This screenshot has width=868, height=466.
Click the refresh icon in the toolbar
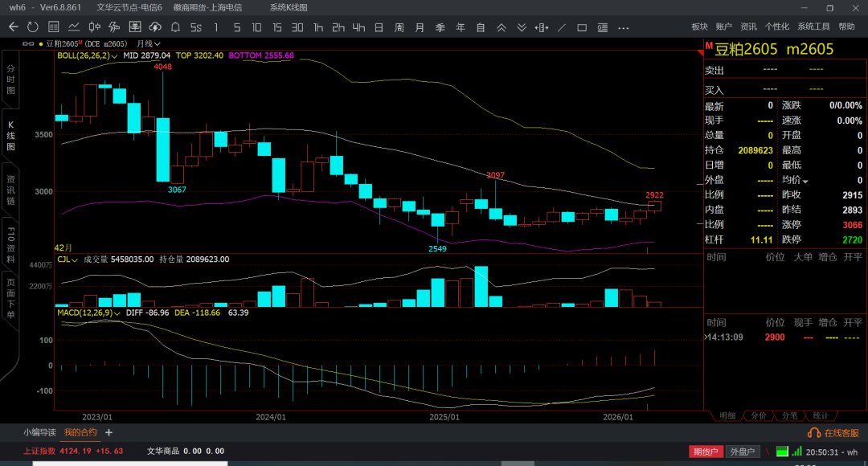tap(32, 27)
